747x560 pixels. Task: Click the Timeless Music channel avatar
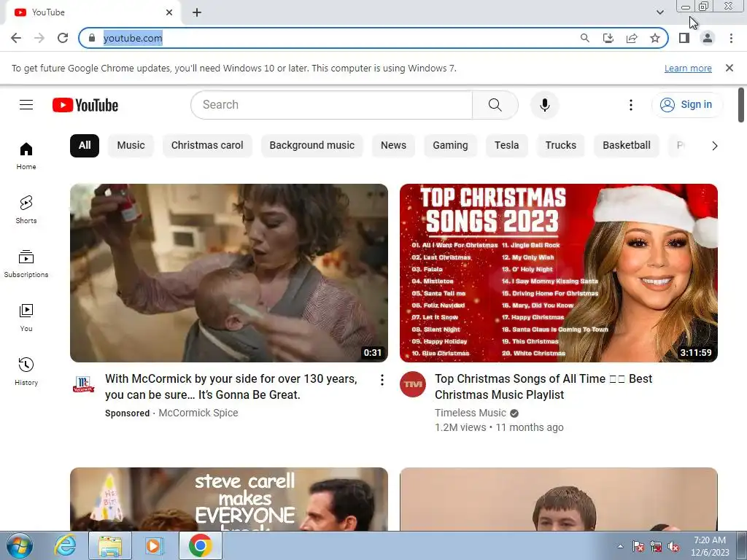[413, 384]
